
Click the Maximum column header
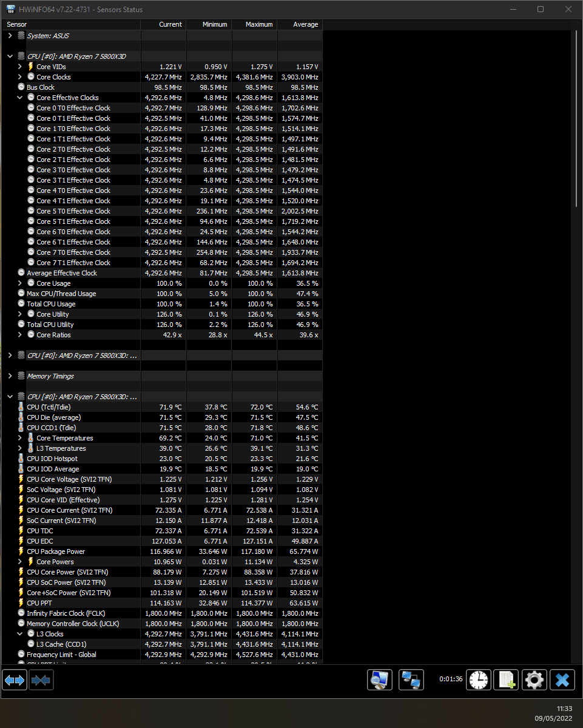pyautogui.click(x=254, y=24)
